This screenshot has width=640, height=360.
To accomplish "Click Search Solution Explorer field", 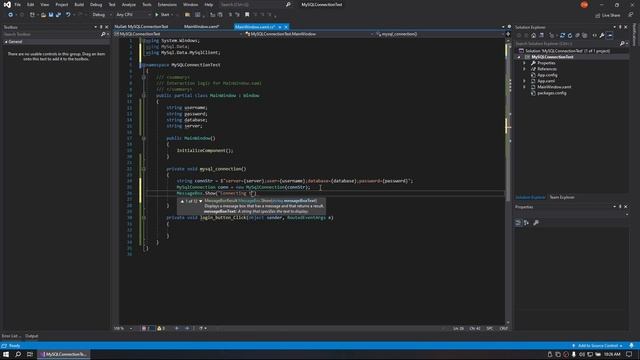I will coord(567,43).
